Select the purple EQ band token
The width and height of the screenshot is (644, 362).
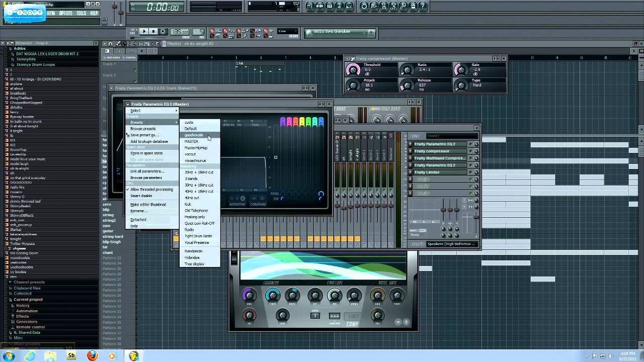point(283,122)
